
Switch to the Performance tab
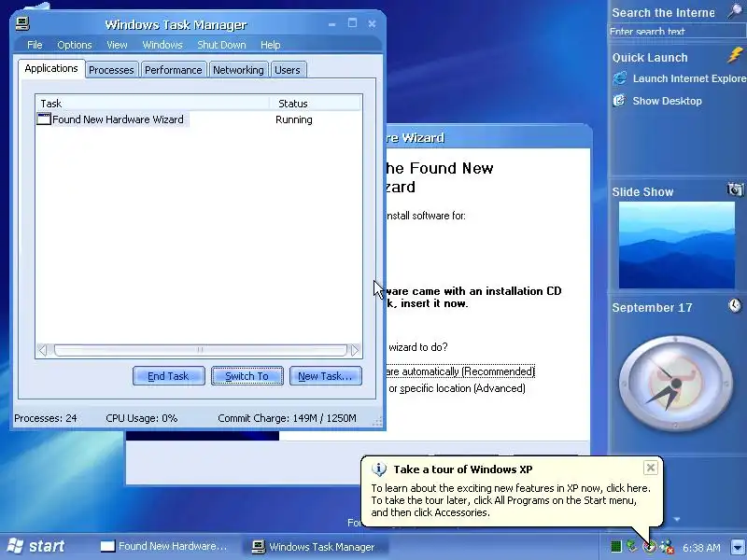(x=174, y=70)
